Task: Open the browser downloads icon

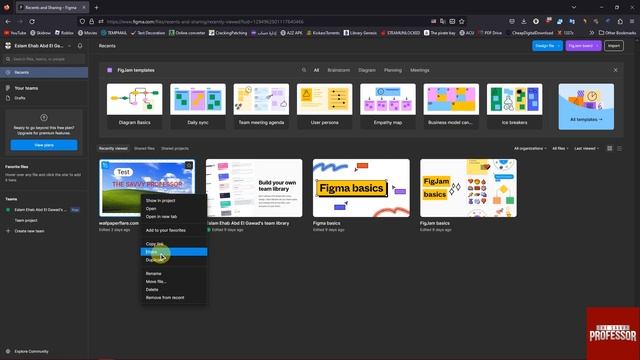Action: point(524,21)
